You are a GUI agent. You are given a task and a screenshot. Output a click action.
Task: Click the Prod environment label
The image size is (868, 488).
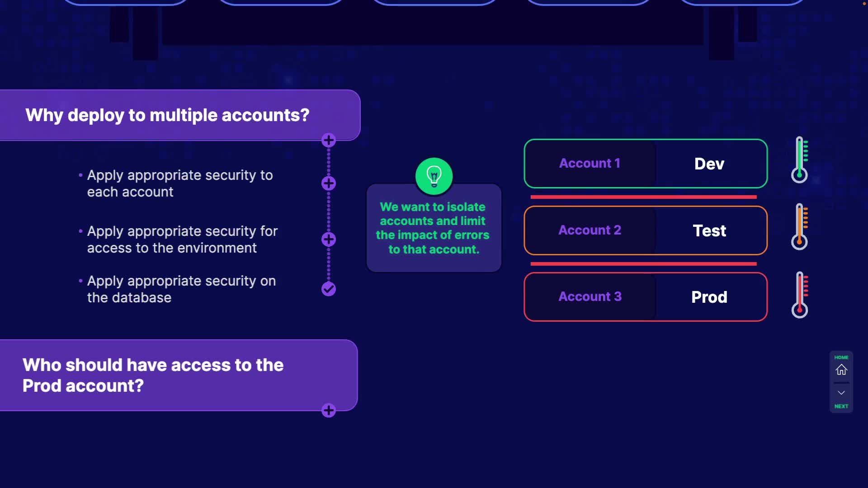[709, 297]
